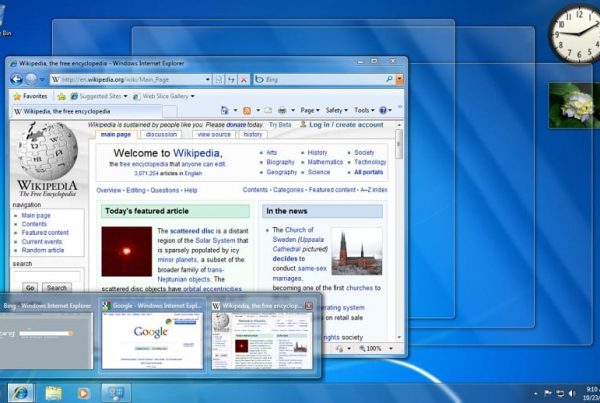
Task: Click the donate link
Action: pos(236,125)
